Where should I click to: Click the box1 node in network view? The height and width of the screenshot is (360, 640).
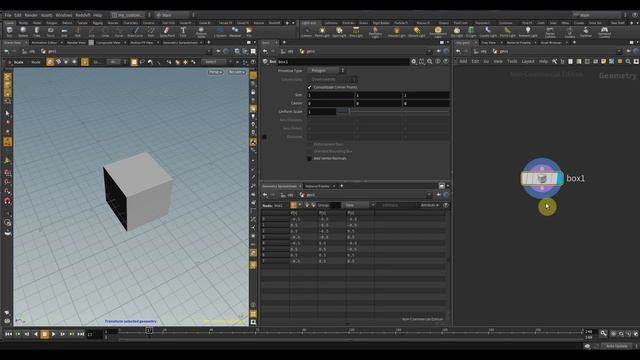542,178
